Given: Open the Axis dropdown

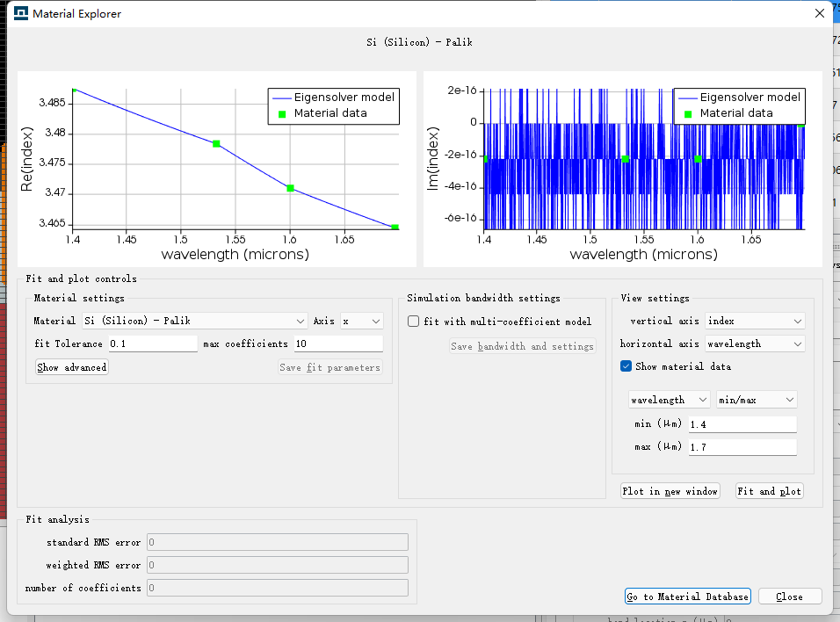Looking at the screenshot, I should point(362,321).
